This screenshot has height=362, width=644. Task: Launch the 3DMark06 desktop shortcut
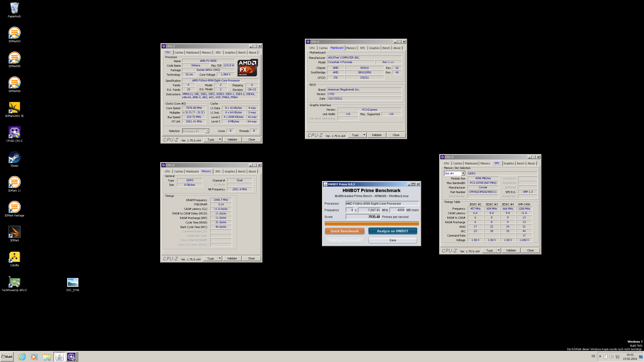[14, 84]
